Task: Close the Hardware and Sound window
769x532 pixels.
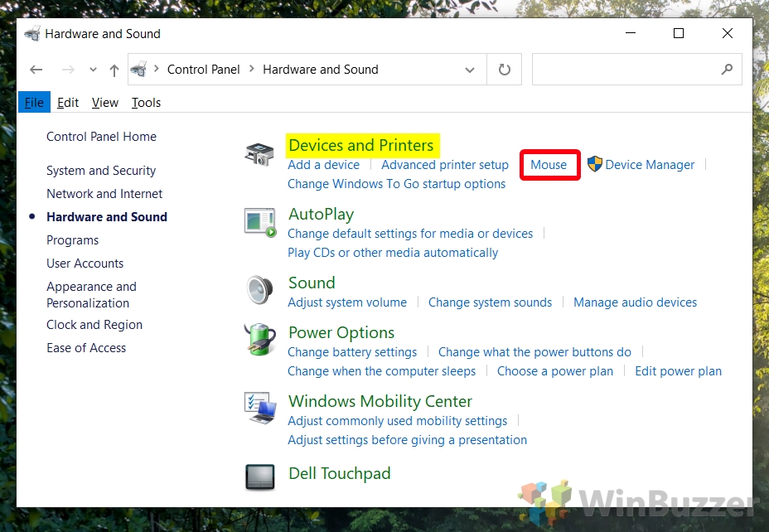Action: pos(728,33)
